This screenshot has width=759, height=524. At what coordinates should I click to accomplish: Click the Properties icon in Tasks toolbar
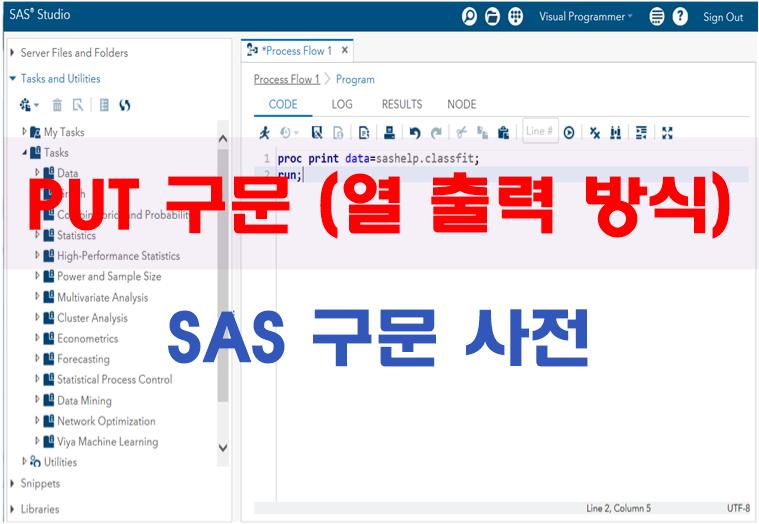click(x=104, y=105)
